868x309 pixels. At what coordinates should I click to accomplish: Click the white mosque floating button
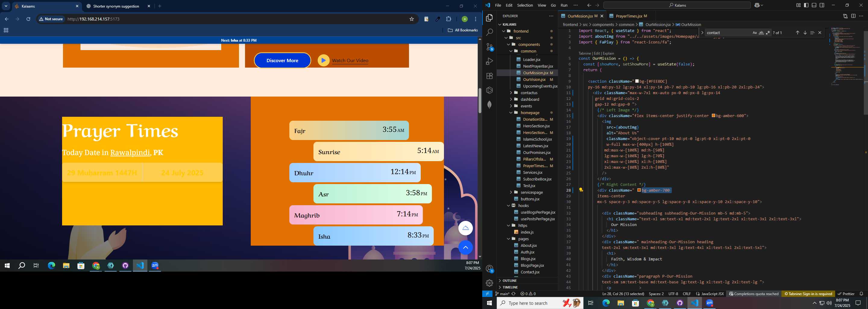[x=465, y=228]
